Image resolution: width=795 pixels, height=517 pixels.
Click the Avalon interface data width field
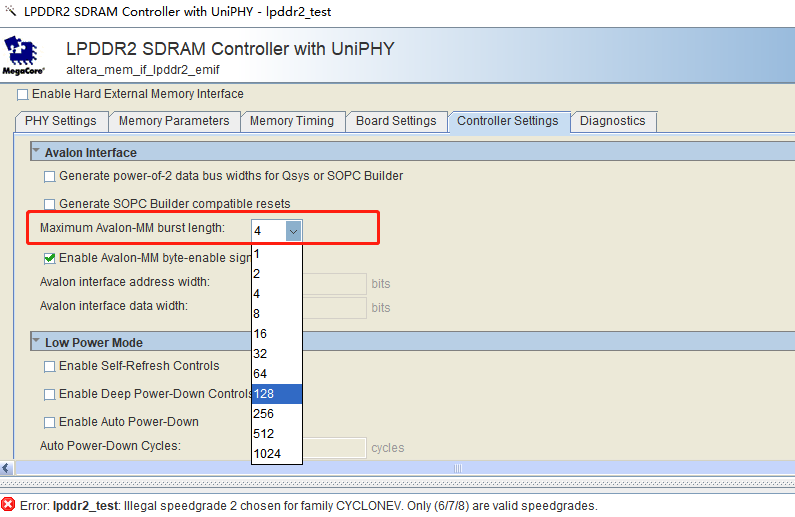coord(334,308)
